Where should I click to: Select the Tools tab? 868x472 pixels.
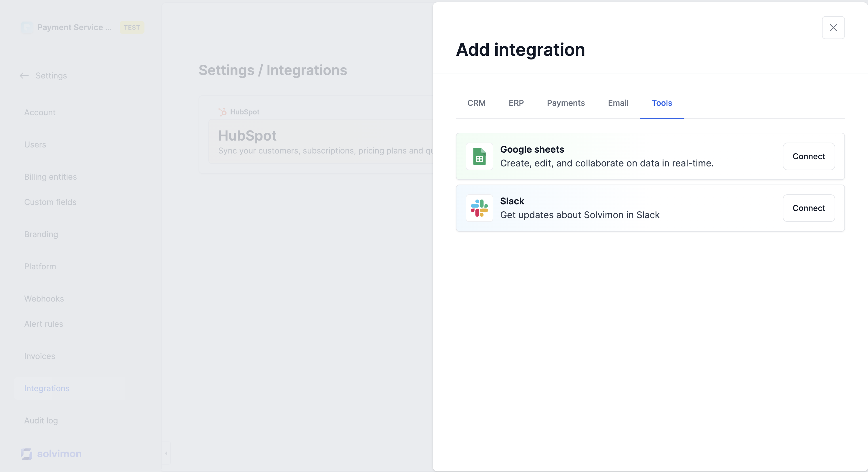661,103
